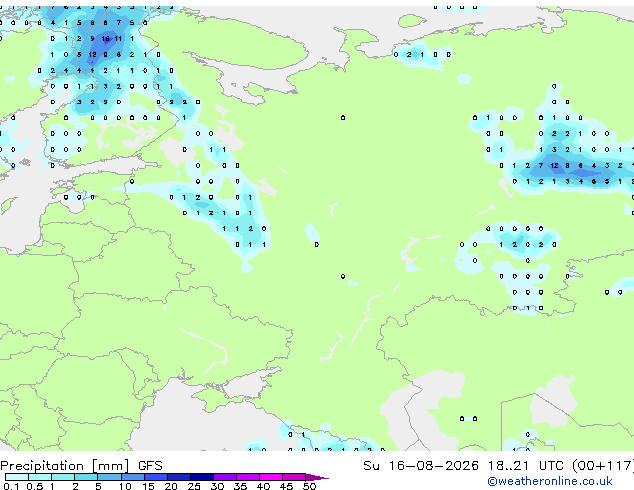The width and height of the screenshot is (634, 490).
Task: Select the legend swatch between 15 and 20
Action: tap(155, 477)
